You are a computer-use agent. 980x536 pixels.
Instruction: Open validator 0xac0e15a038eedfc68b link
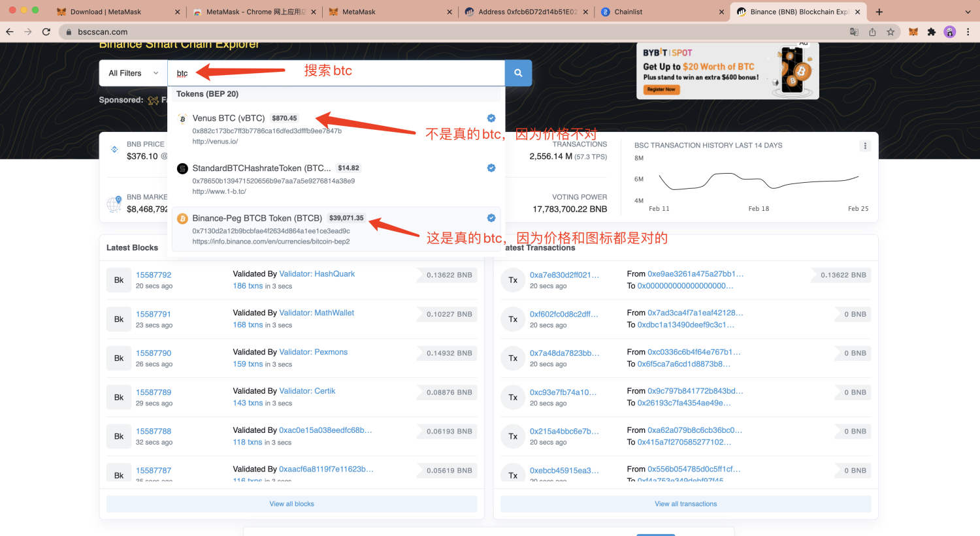coord(326,431)
